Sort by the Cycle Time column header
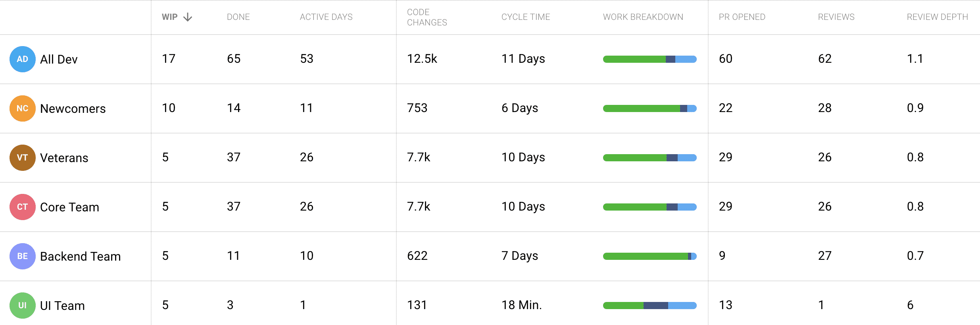Screen dimensions: 980x325 pos(526,17)
